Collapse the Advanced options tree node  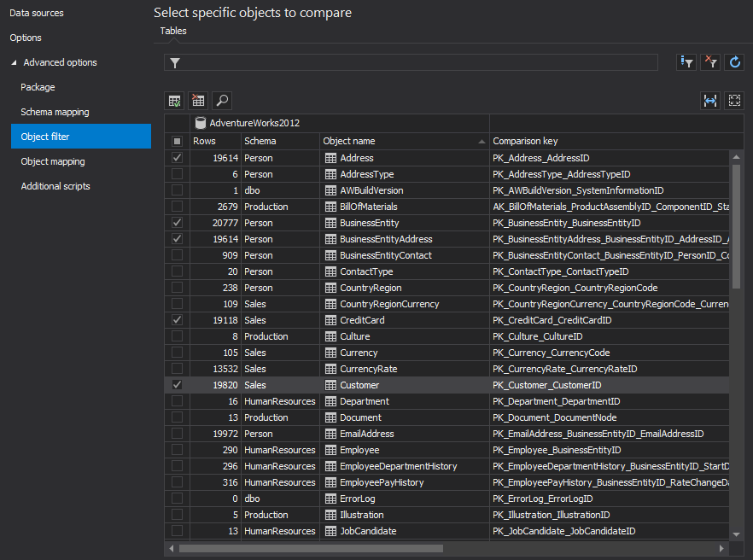[14, 62]
